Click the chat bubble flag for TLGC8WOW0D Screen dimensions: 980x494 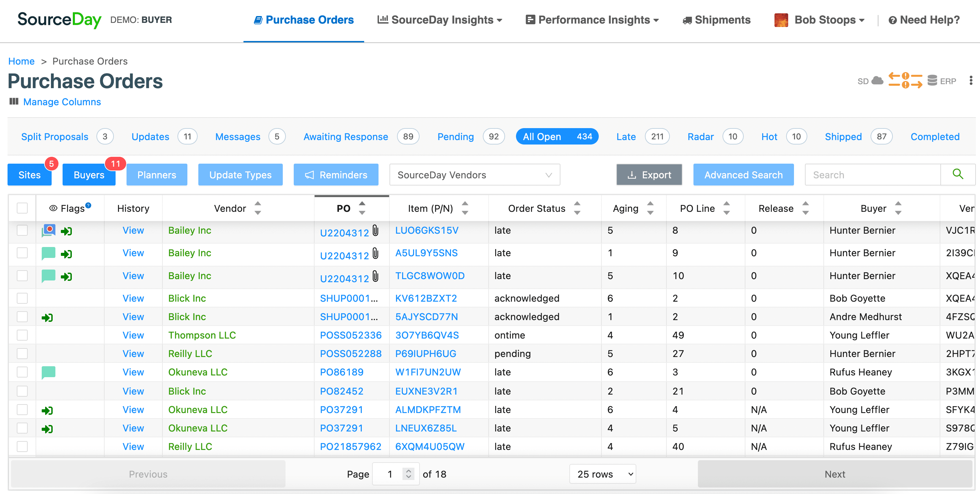tap(49, 276)
